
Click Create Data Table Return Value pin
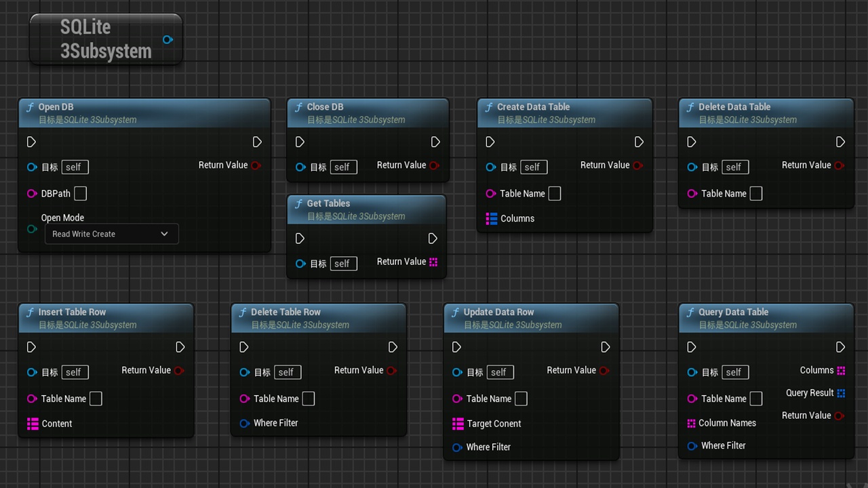tap(637, 165)
